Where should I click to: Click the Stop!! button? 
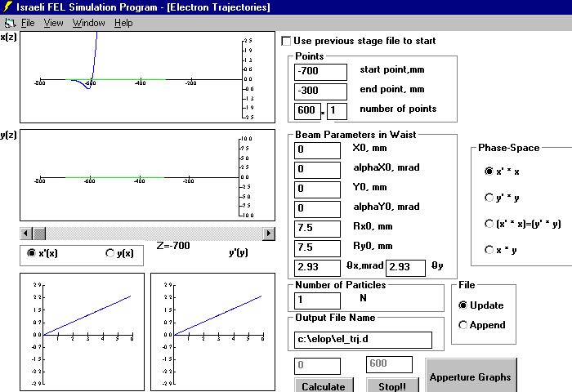(x=392, y=385)
